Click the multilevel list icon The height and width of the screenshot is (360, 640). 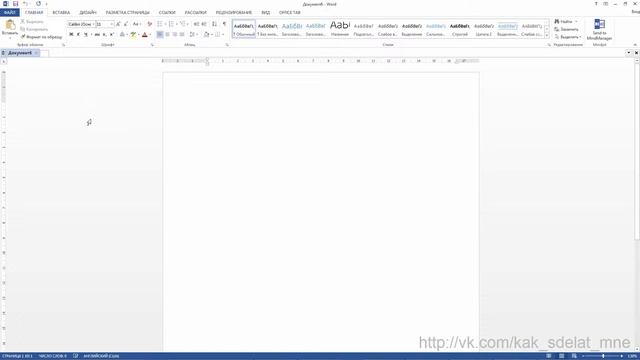pyautogui.click(x=182, y=24)
